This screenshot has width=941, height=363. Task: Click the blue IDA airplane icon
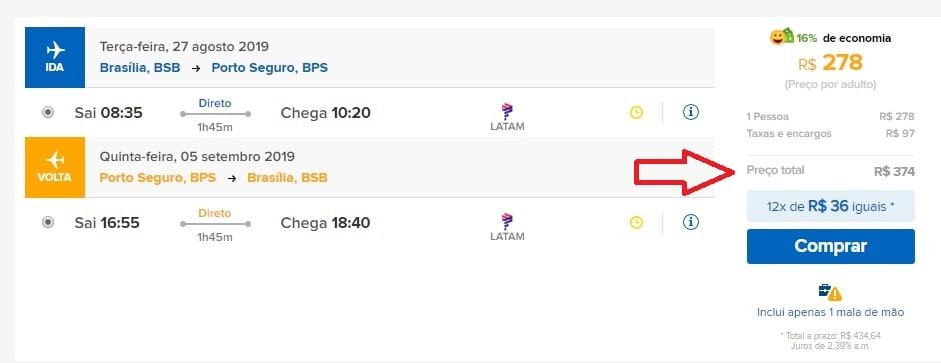55,57
